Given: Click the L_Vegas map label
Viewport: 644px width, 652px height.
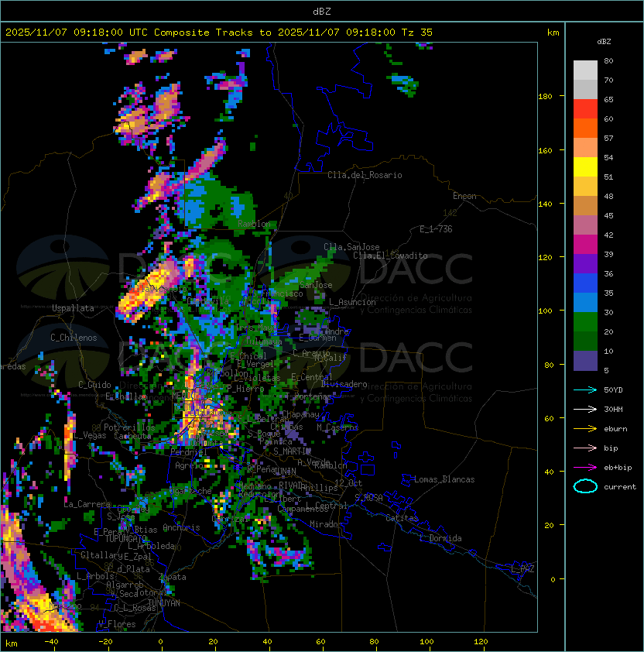Looking at the screenshot, I should (x=90, y=435).
